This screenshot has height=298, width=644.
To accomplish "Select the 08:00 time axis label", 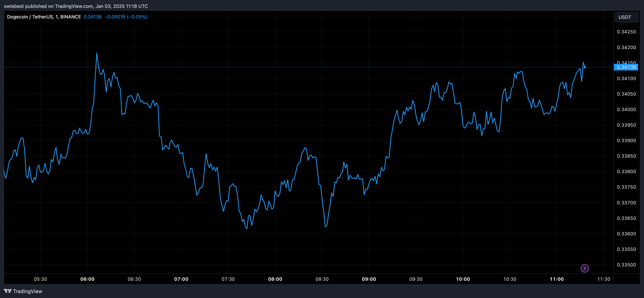I will (275, 279).
